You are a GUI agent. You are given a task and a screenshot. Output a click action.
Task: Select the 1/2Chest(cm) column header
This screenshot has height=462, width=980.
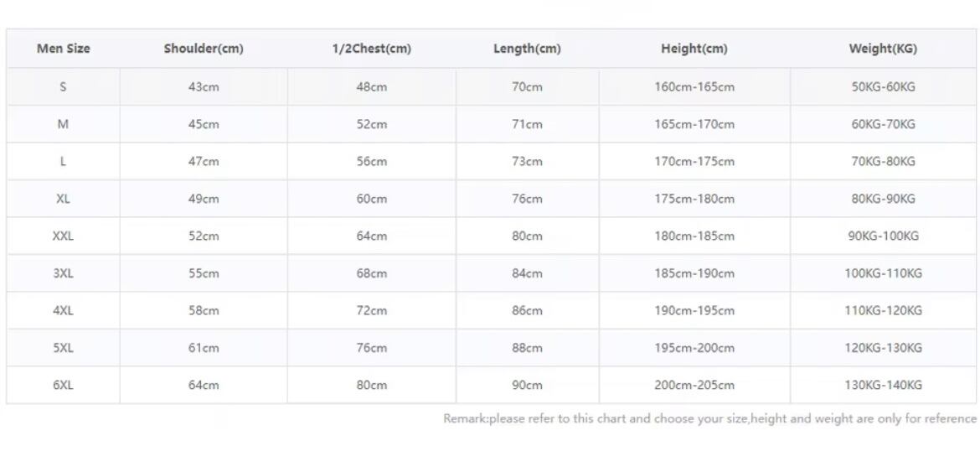coord(371,49)
